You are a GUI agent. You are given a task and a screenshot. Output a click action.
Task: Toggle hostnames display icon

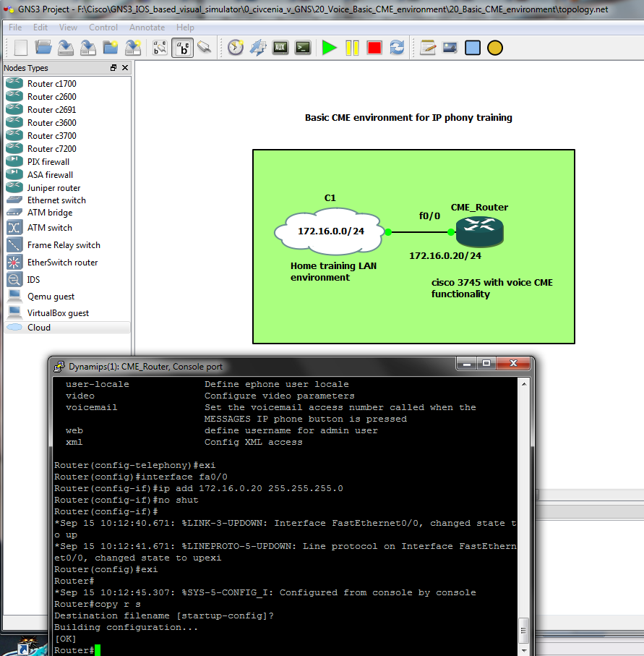183,48
